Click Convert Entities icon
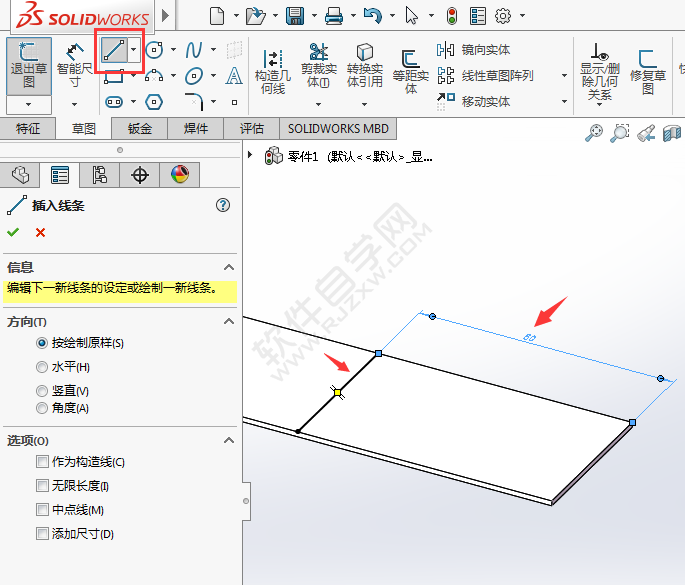Viewport: 685px width, 585px height. pos(364,65)
